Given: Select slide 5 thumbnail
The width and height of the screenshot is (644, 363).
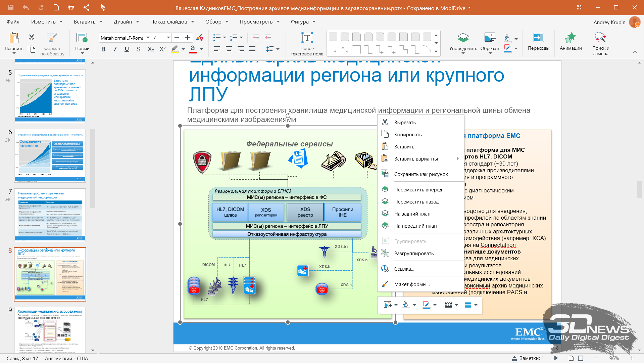Looking at the screenshot, I should click(x=50, y=96).
